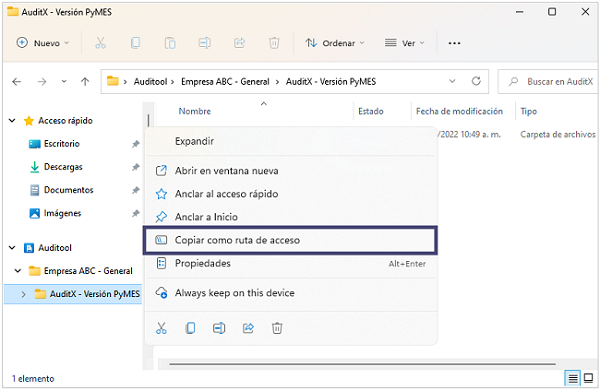Click Carpeta de archivos type cell
600x391 pixels.
(558, 135)
